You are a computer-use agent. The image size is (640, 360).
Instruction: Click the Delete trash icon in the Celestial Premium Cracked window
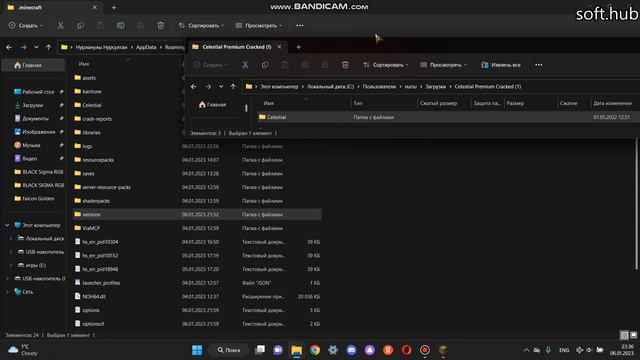[345, 65]
